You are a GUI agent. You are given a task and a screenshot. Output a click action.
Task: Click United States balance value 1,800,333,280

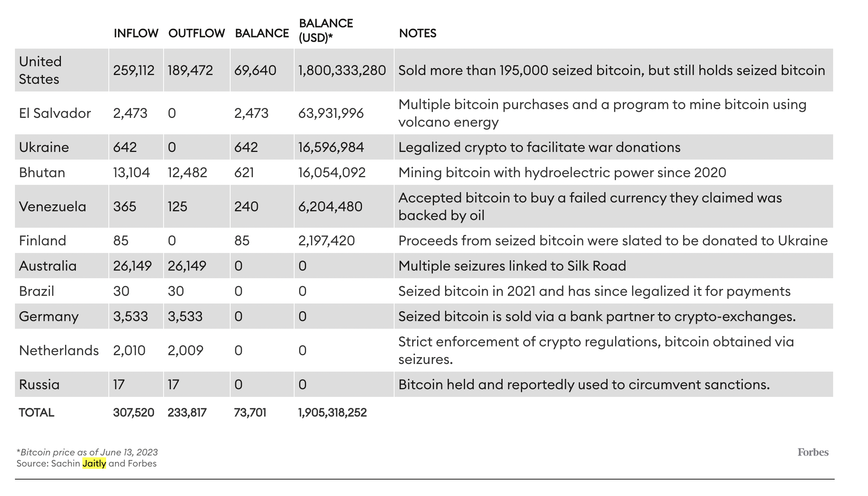click(x=342, y=70)
